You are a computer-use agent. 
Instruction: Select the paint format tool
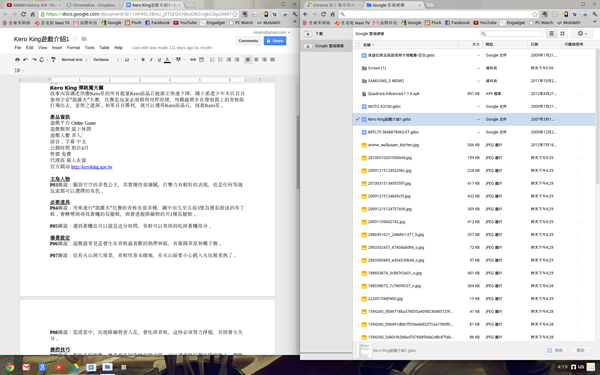pyautogui.click(x=53, y=60)
